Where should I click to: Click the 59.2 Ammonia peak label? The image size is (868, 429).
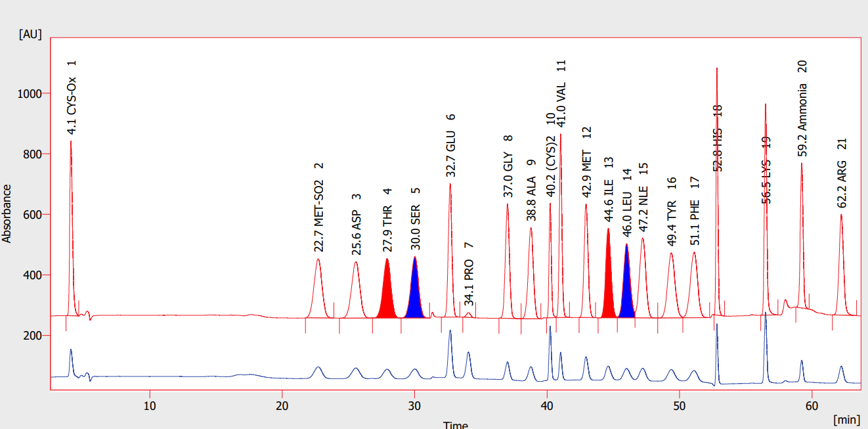click(x=802, y=108)
